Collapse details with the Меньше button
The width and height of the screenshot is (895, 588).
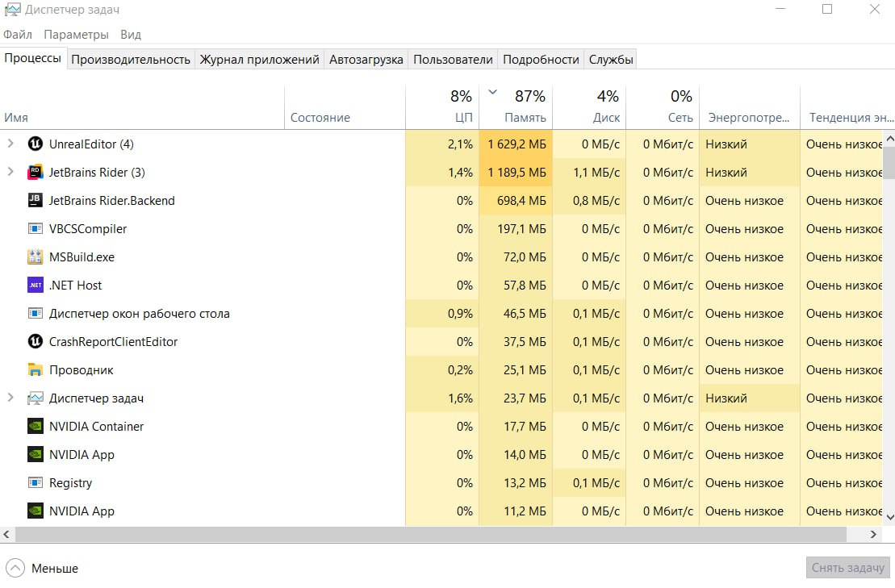point(43,569)
